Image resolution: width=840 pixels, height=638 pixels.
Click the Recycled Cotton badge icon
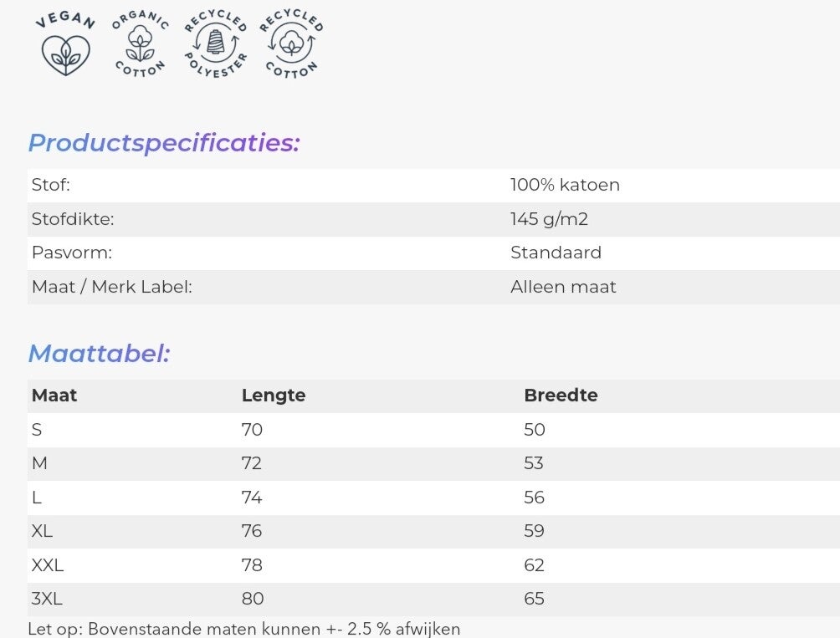coord(291,45)
